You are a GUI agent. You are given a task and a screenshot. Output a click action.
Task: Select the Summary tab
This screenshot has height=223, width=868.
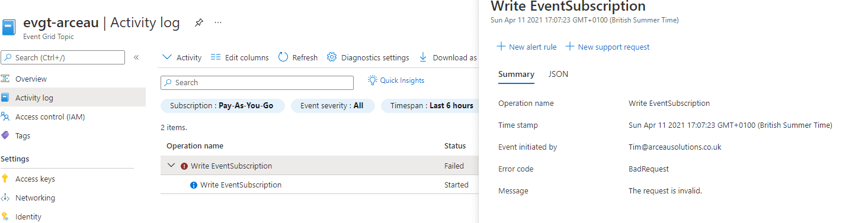(516, 74)
